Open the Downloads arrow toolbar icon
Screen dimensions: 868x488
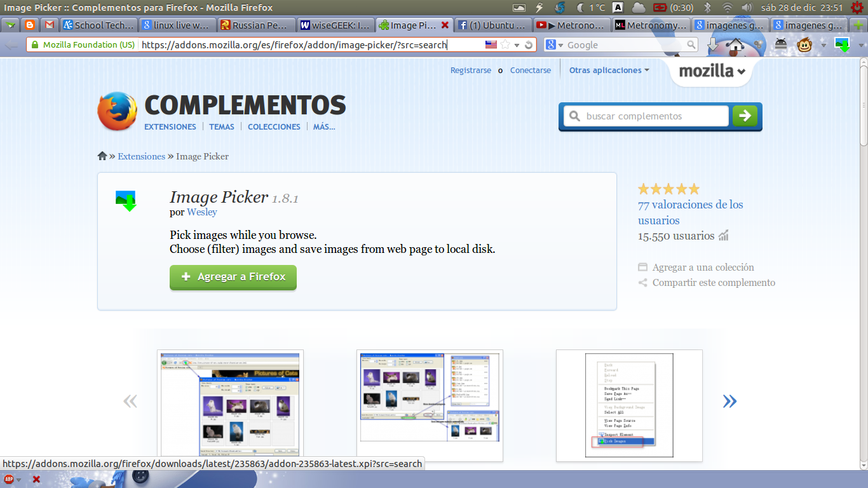pos(713,45)
